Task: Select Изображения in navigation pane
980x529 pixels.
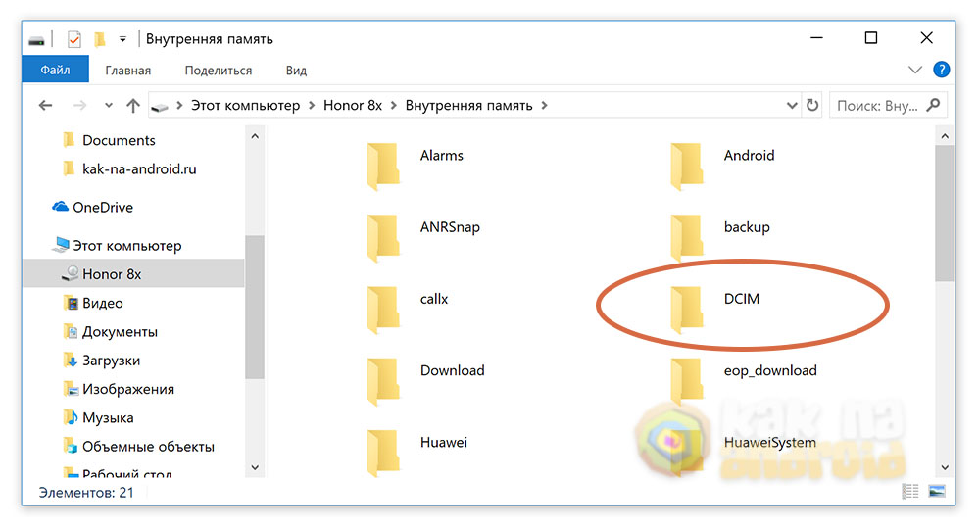Action: coord(128,389)
